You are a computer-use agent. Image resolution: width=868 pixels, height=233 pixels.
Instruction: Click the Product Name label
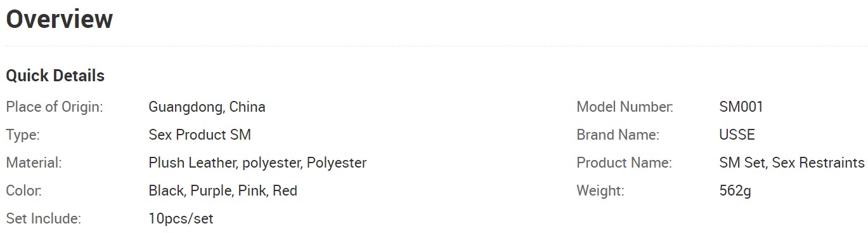624,163
